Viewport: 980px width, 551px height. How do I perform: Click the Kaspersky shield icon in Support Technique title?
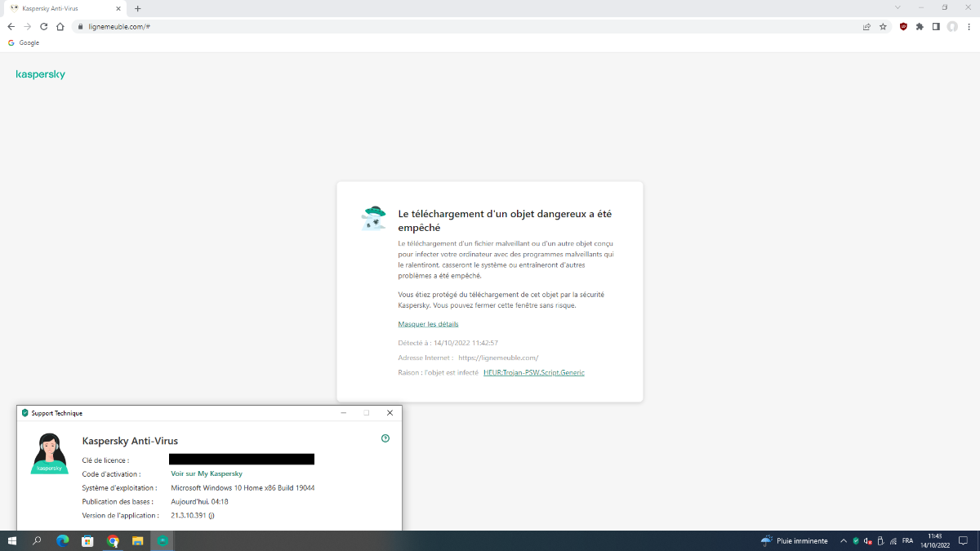pyautogui.click(x=25, y=413)
